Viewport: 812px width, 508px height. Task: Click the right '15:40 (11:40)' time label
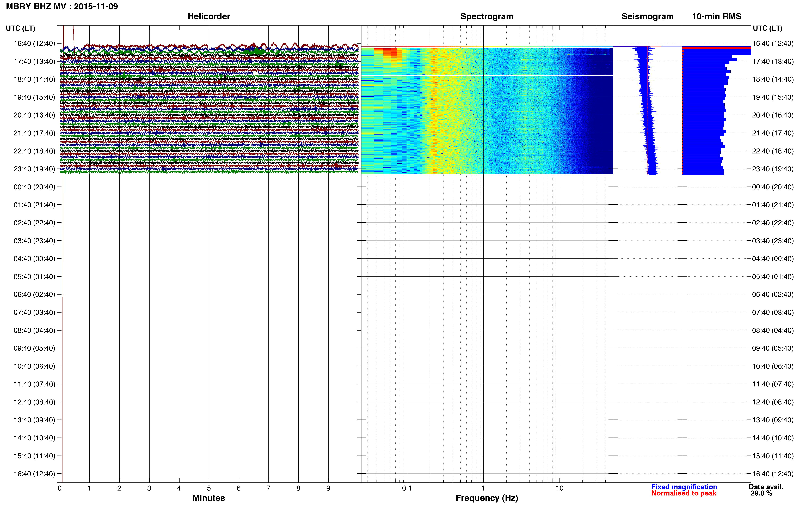pos(773,456)
